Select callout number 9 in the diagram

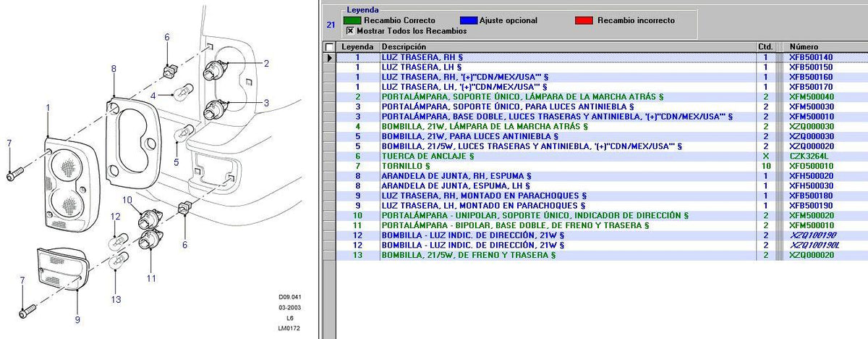[x=77, y=319]
